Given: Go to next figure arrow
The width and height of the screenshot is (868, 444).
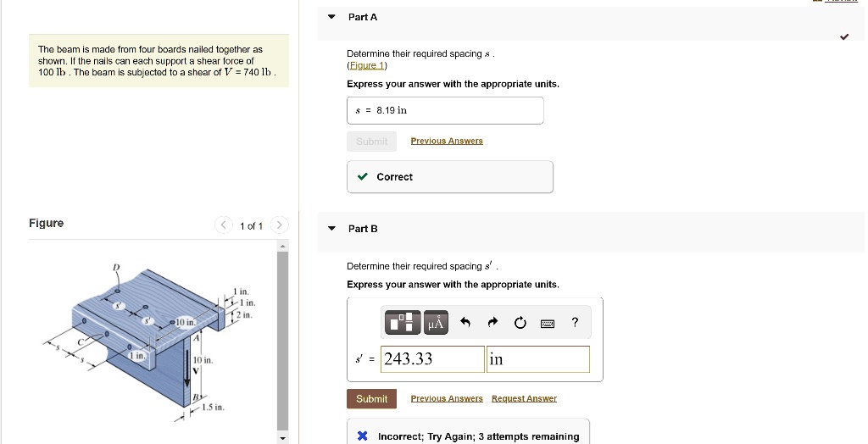Looking at the screenshot, I should pyautogui.click(x=280, y=225).
